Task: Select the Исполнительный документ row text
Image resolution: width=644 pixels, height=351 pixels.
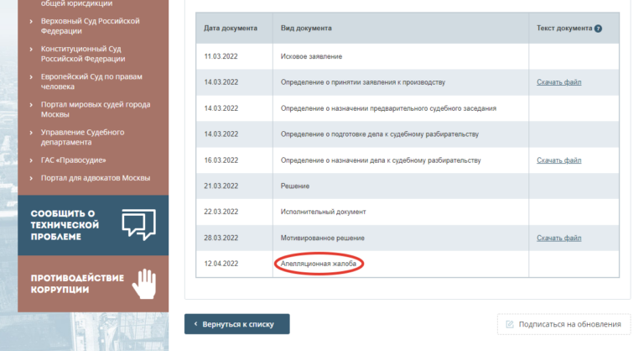Action: coord(323,212)
